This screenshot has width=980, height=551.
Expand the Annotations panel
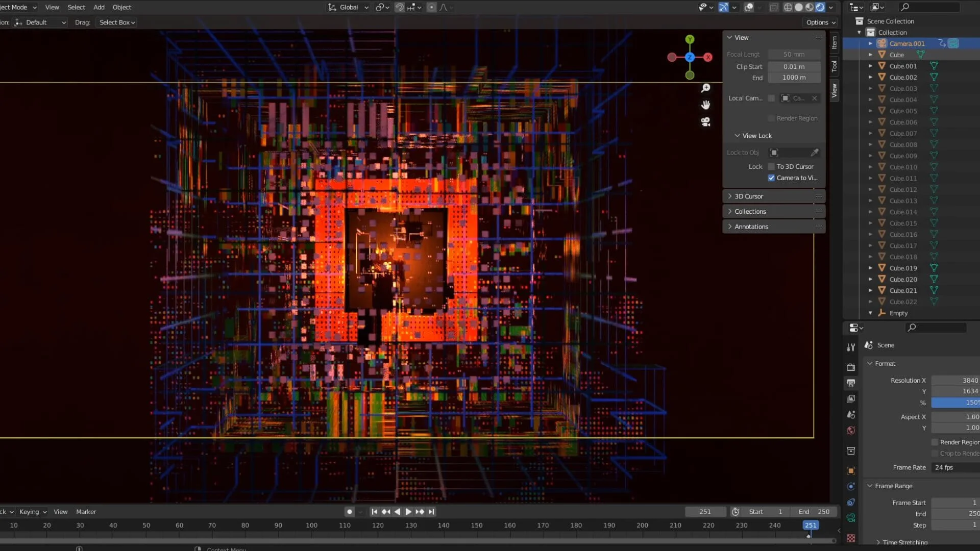[751, 227]
